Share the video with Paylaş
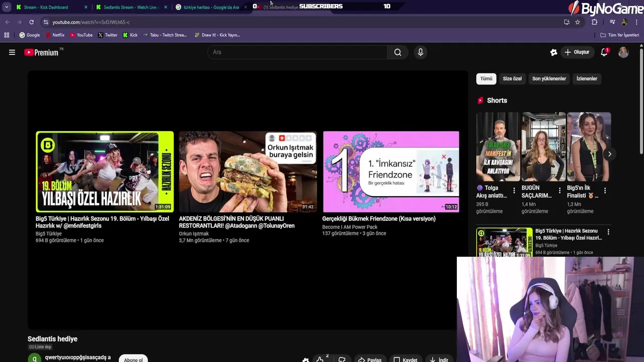This screenshot has width=644, height=362. point(369,359)
